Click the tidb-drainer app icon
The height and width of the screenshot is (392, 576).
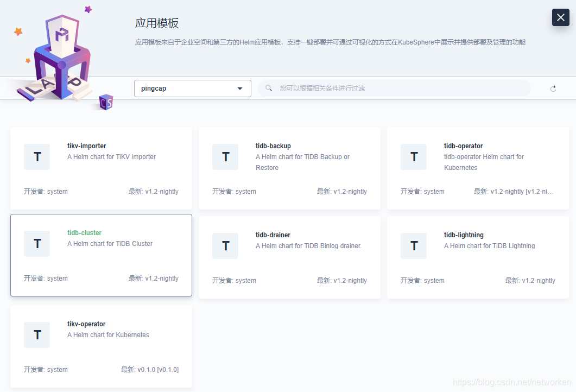225,246
